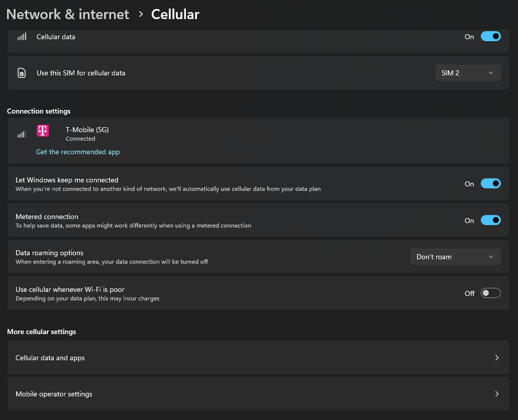Click the Data roaming options label
Viewport: 518px width, 420px height.
pos(49,253)
